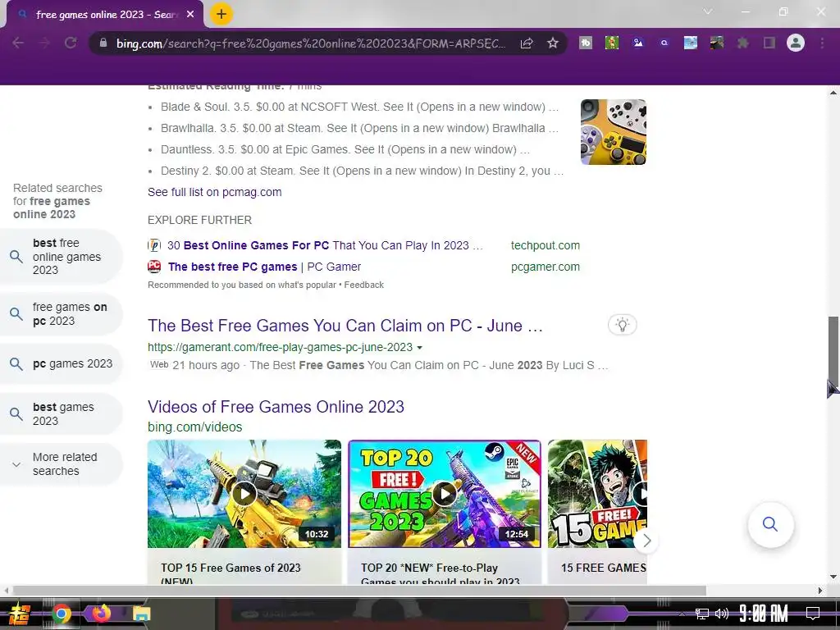The image size is (840, 630).
Task: Toggle the browser side panel icon
Action: tap(769, 43)
